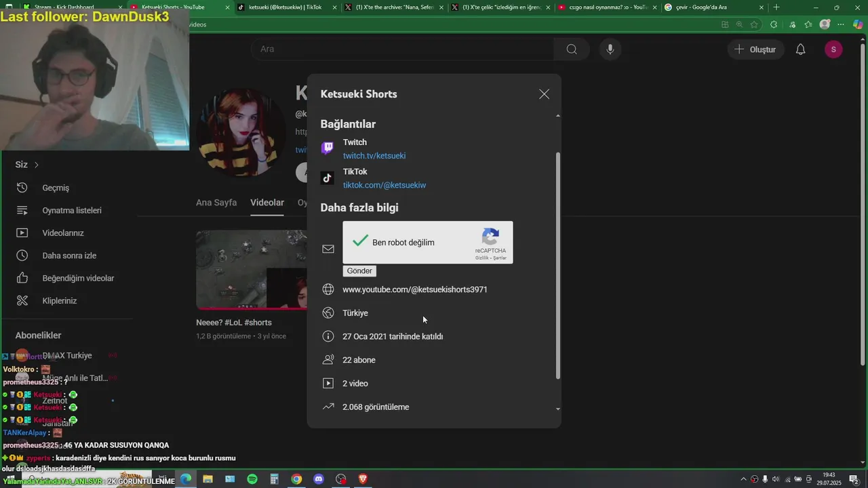Click the Copilot icon in browser toolbar
The width and height of the screenshot is (868, 488).
coord(858,24)
